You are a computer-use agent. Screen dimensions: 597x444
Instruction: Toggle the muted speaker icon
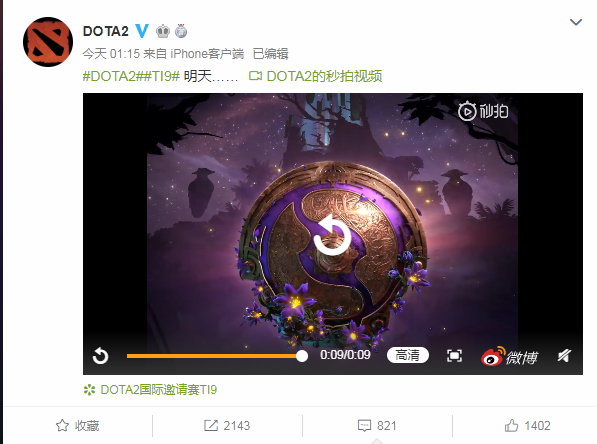(564, 356)
